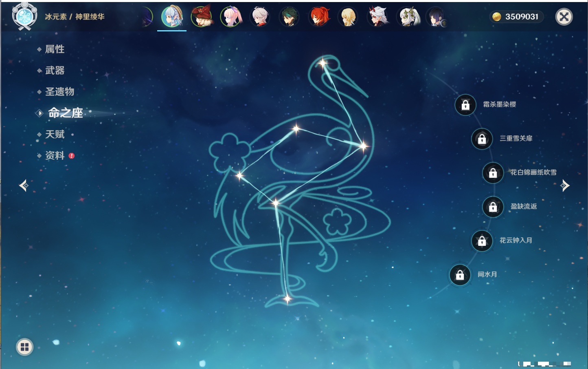
Task: Select locked constellation 花白锦画纸吹雪
Action: click(493, 173)
